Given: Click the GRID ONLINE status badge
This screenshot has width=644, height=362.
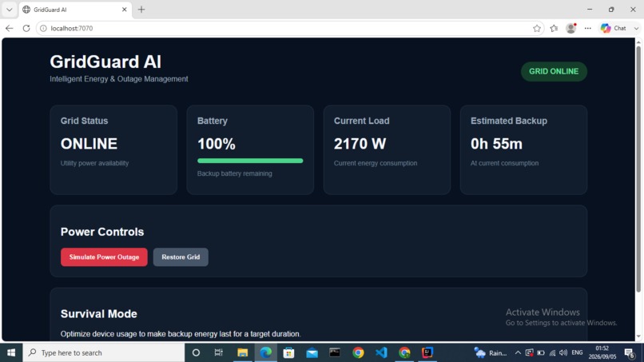Looking at the screenshot, I should 554,71.
